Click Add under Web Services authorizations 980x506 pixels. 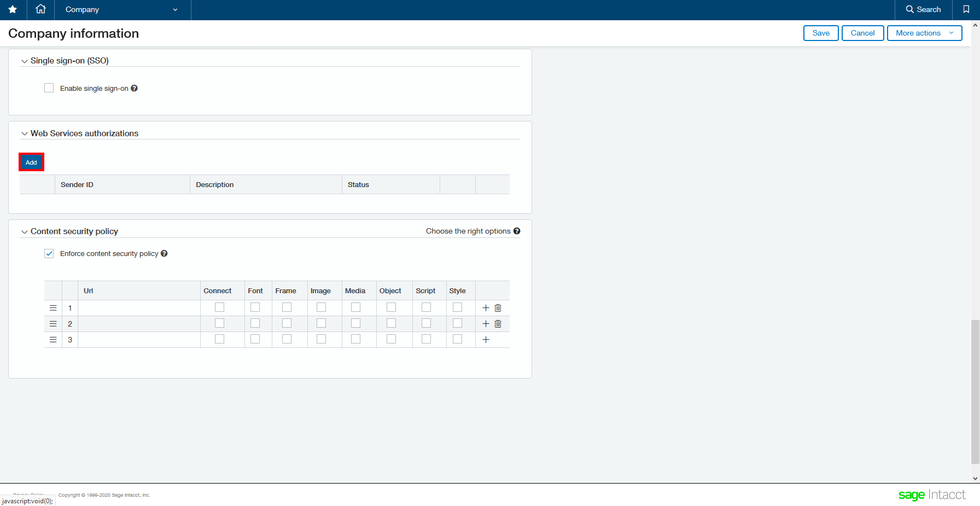click(31, 162)
